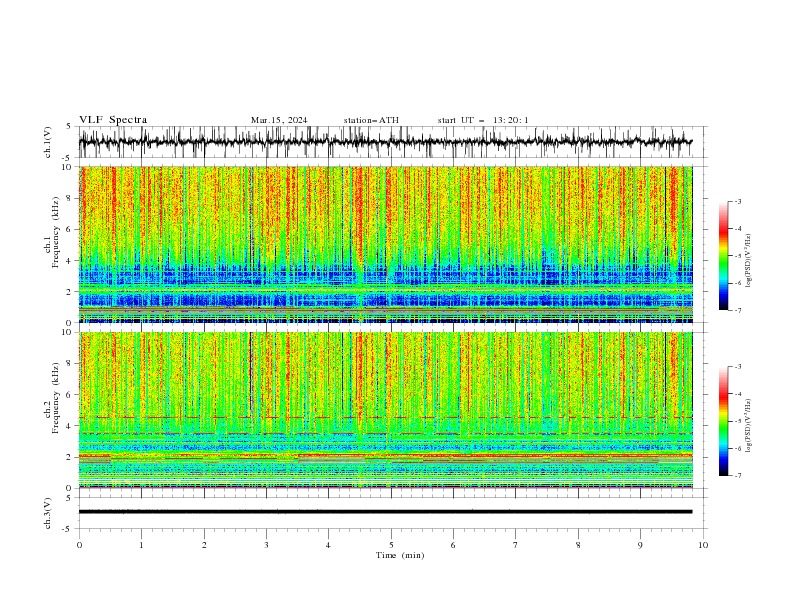Click the '5' tick on the time axis
The height and width of the screenshot is (612, 792).
(391, 545)
